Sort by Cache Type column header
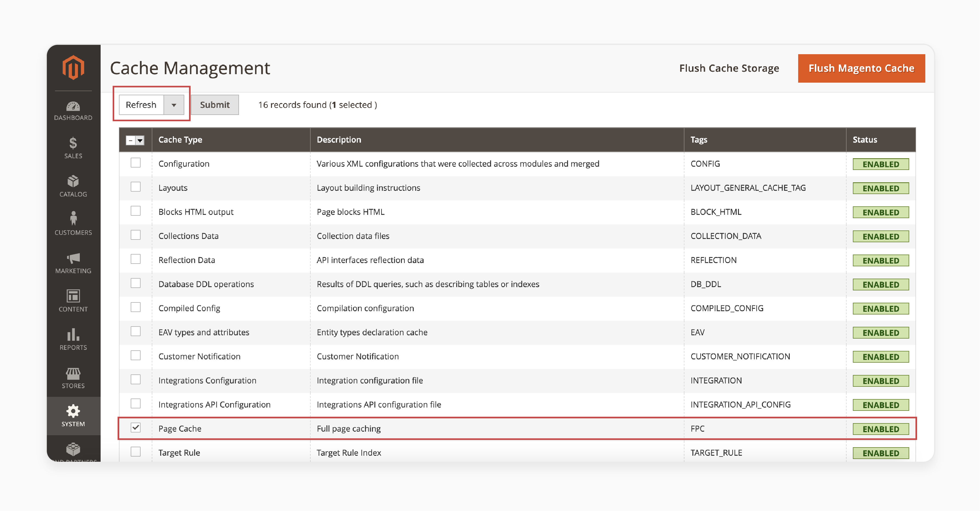 click(x=180, y=140)
